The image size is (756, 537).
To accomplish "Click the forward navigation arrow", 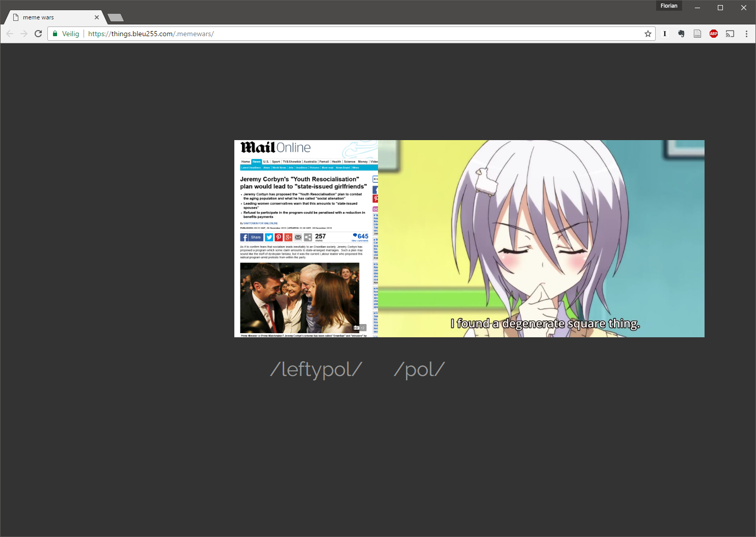I will click(24, 34).
